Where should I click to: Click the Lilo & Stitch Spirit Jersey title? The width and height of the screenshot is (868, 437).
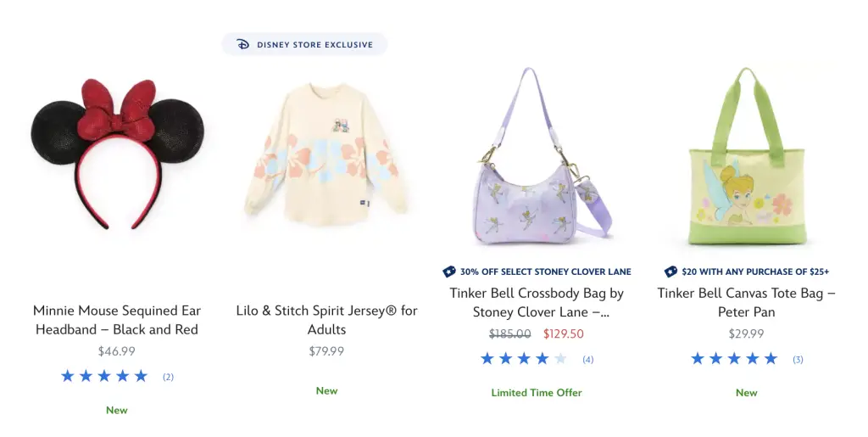(326, 320)
